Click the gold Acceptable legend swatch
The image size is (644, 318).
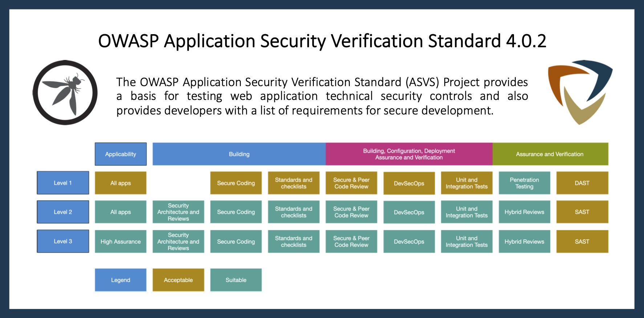(x=178, y=280)
